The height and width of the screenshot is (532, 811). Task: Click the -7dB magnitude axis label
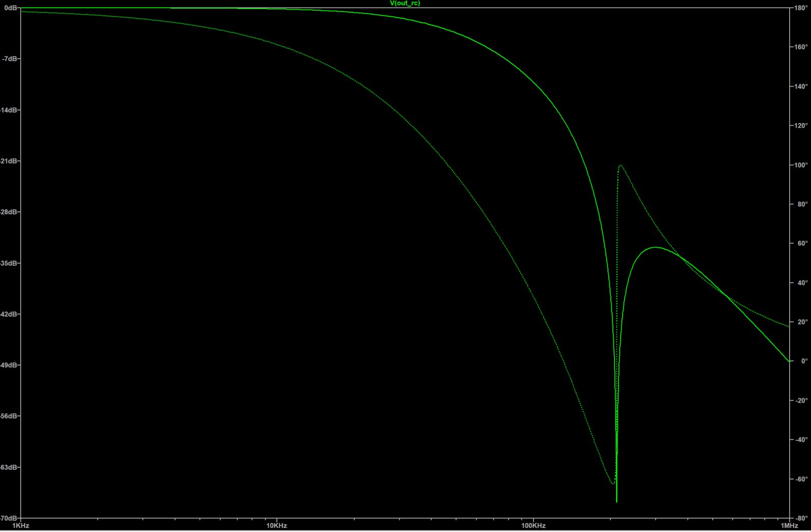coord(10,59)
